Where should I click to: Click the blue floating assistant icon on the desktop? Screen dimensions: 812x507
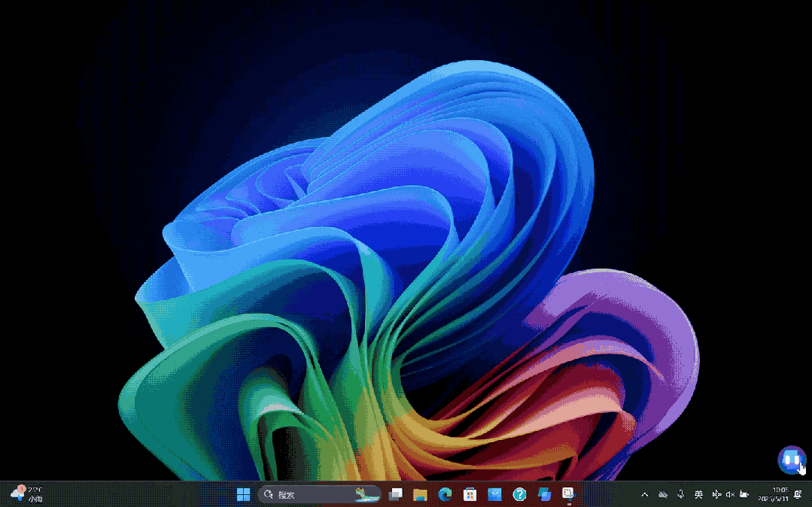(x=791, y=460)
